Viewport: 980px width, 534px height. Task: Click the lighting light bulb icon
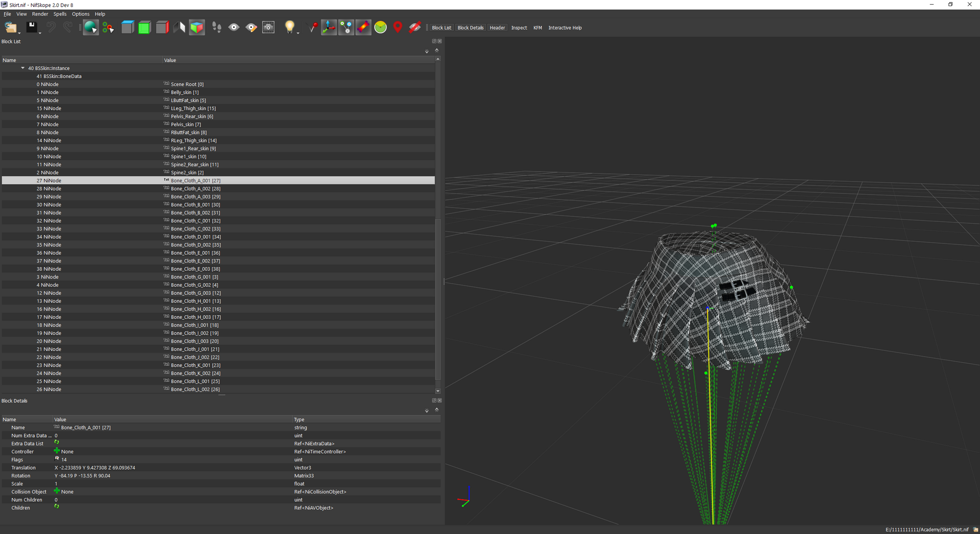(x=289, y=27)
